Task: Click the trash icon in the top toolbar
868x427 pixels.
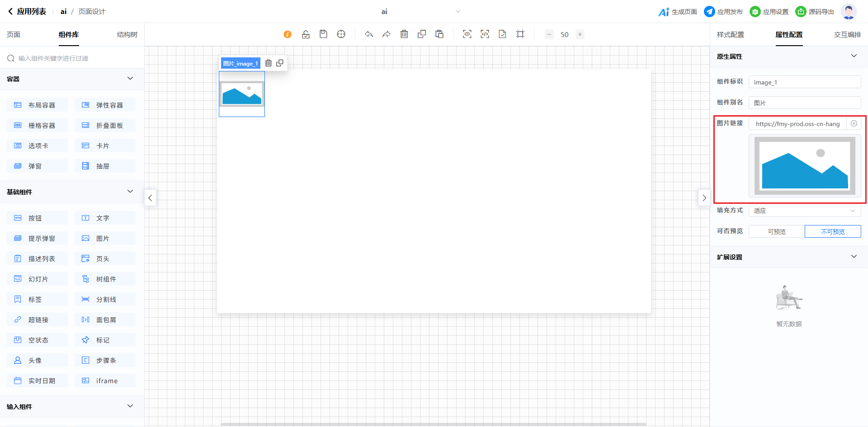Action: click(x=404, y=34)
